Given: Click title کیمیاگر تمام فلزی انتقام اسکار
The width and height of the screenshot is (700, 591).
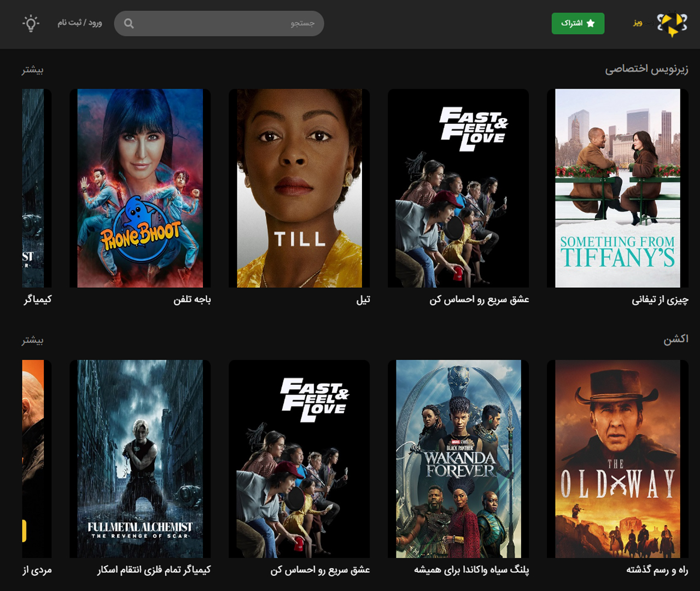Looking at the screenshot, I should coord(154,570).
